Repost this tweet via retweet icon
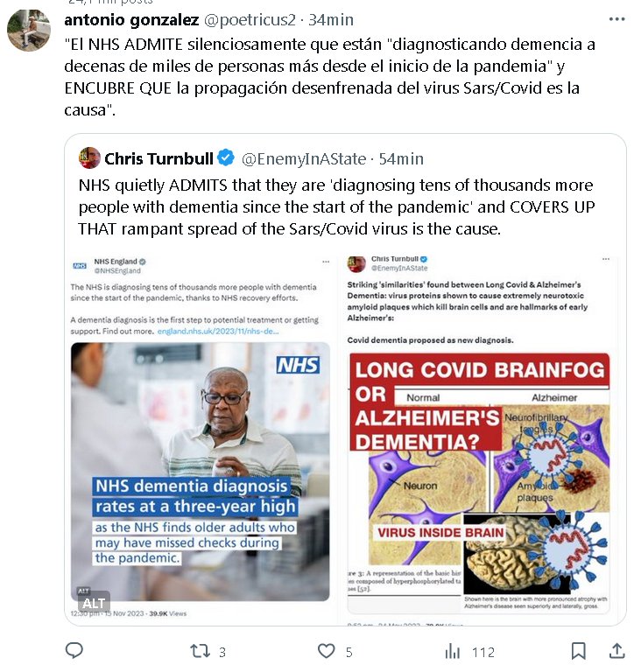Image resolution: width=634 pixels, height=672 pixels. pyautogui.click(x=200, y=651)
